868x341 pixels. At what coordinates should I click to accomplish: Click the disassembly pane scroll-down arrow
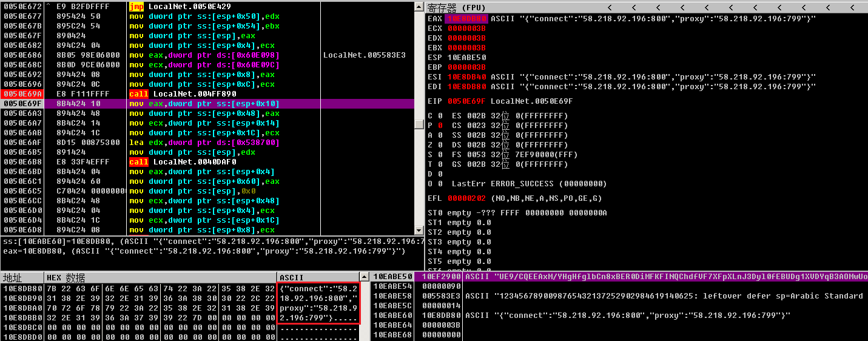point(419,230)
